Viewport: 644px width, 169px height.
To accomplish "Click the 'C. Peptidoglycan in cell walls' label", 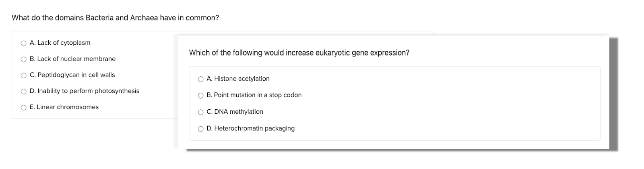I will (72, 75).
